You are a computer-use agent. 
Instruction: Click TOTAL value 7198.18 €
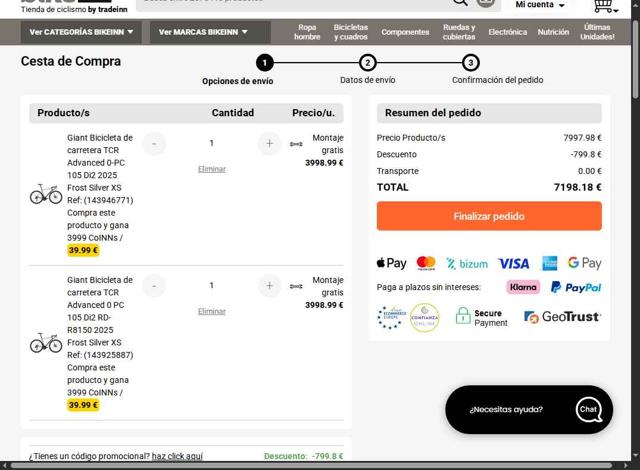click(x=578, y=187)
